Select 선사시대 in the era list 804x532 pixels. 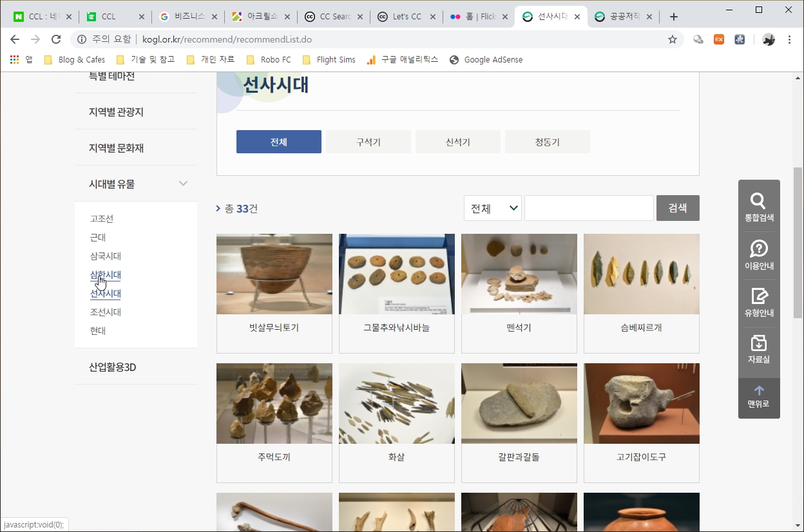coord(106,294)
